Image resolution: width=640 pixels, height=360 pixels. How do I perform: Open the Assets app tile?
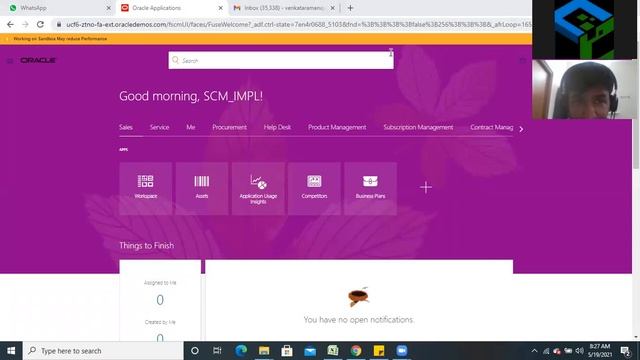202,189
